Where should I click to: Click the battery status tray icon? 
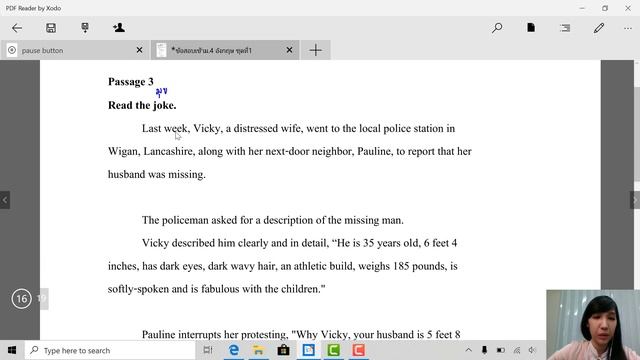pos(501,350)
